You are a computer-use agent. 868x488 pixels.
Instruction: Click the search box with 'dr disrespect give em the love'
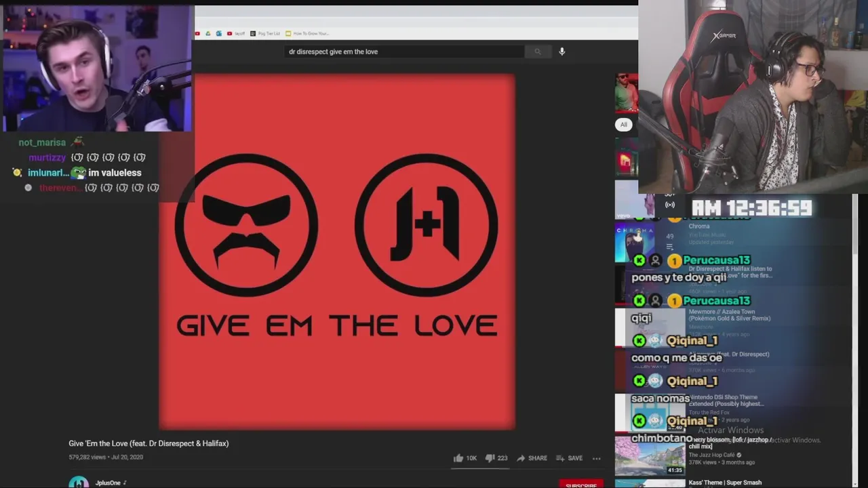click(x=404, y=52)
